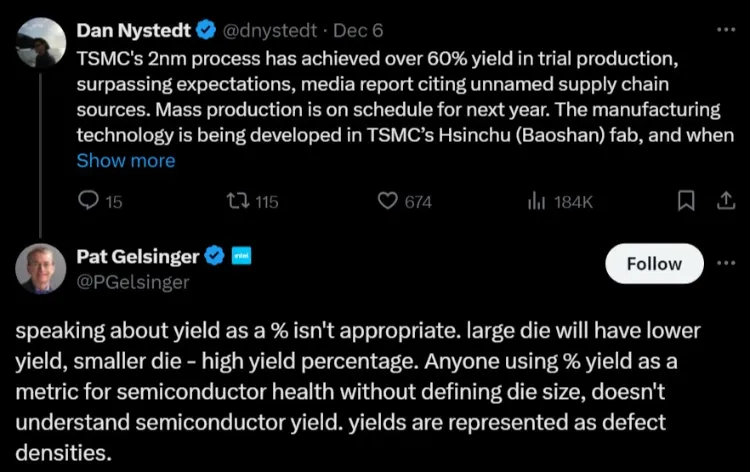
Task: Click Pat Gelsinger's blue verified badge
Action: pos(213,257)
